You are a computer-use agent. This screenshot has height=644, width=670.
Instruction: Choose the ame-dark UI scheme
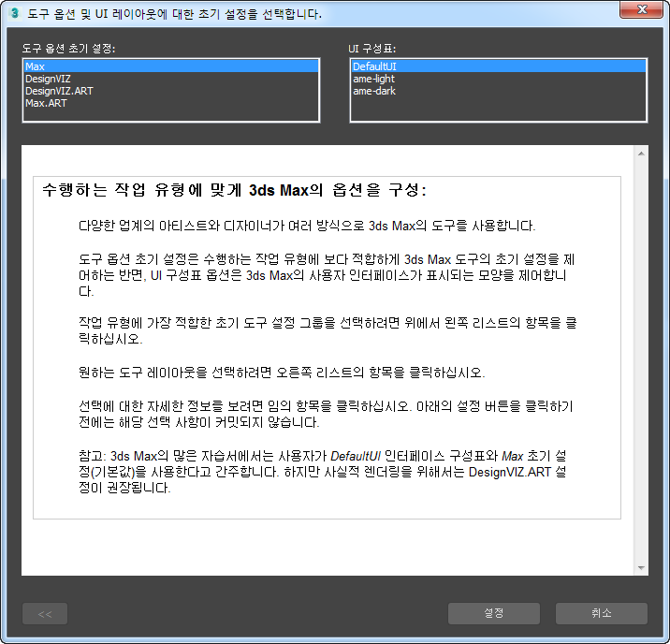coord(498,91)
